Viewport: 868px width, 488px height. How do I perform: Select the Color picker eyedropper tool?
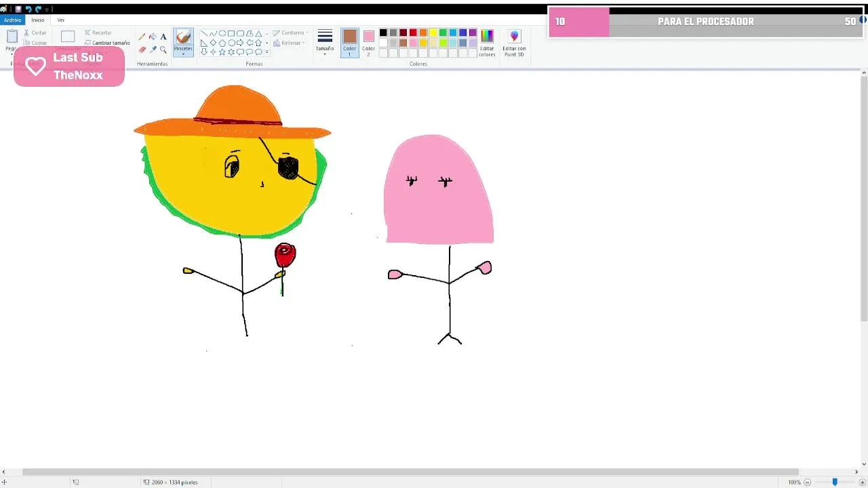(153, 49)
